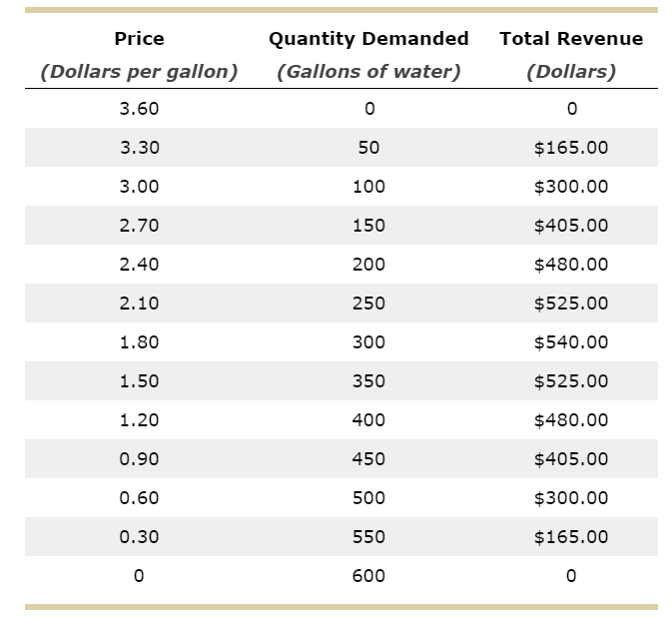Select the quantity cell showing 450

click(x=368, y=459)
